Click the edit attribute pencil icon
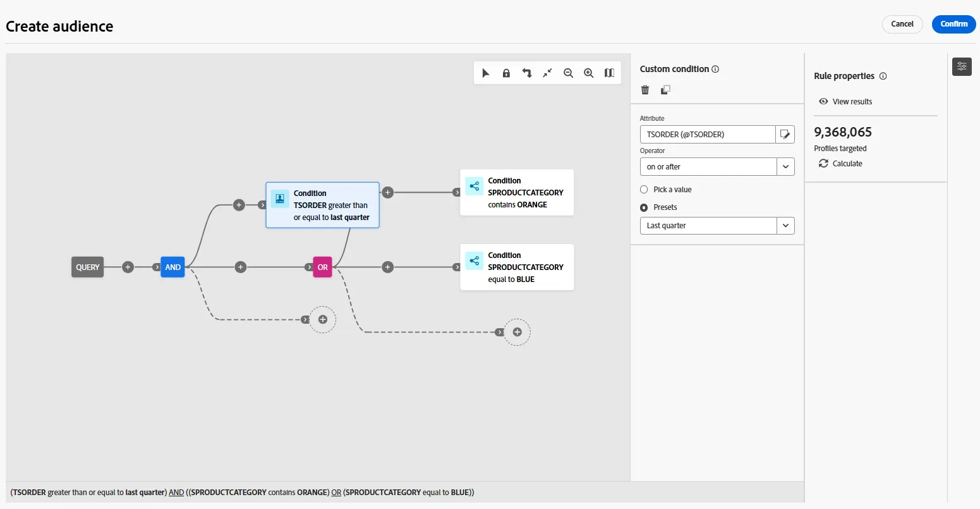 (785, 134)
